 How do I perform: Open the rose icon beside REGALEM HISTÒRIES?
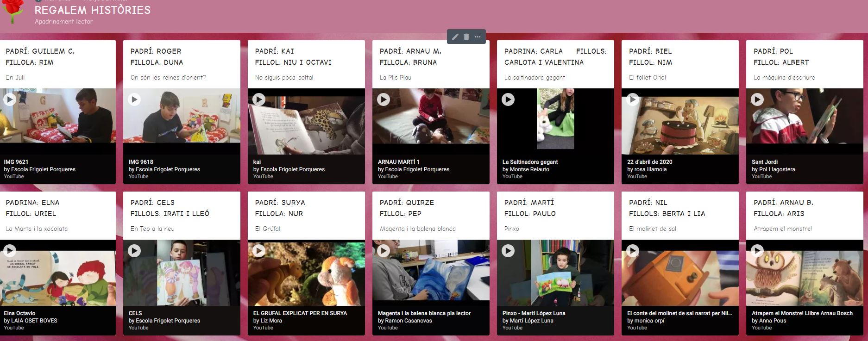click(13, 11)
